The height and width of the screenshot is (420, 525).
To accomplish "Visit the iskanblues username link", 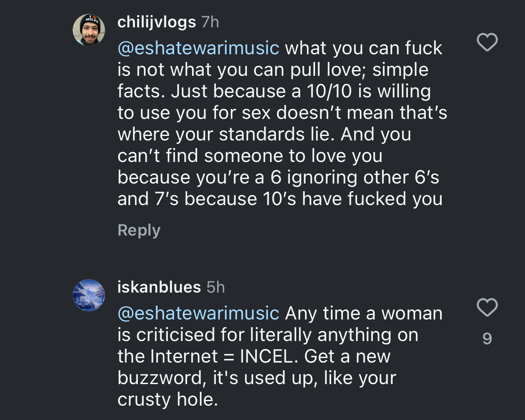I will tap(159, 287).
